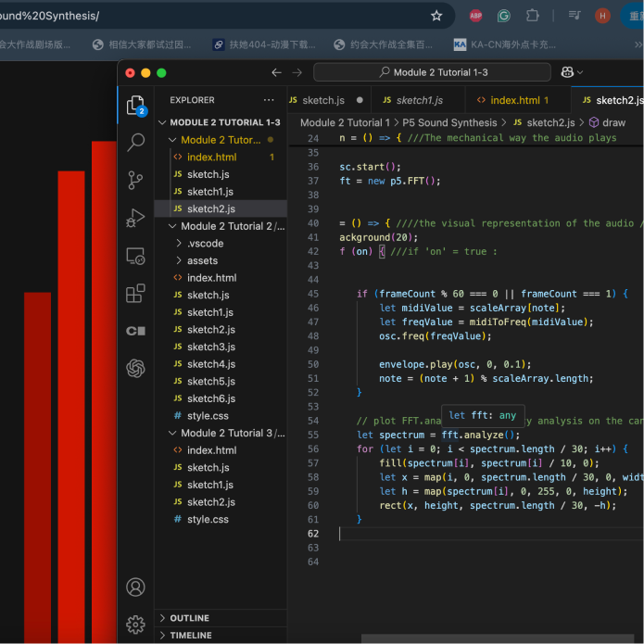Open bookmark 相信大家都试过因

click(x=142, y=44)
